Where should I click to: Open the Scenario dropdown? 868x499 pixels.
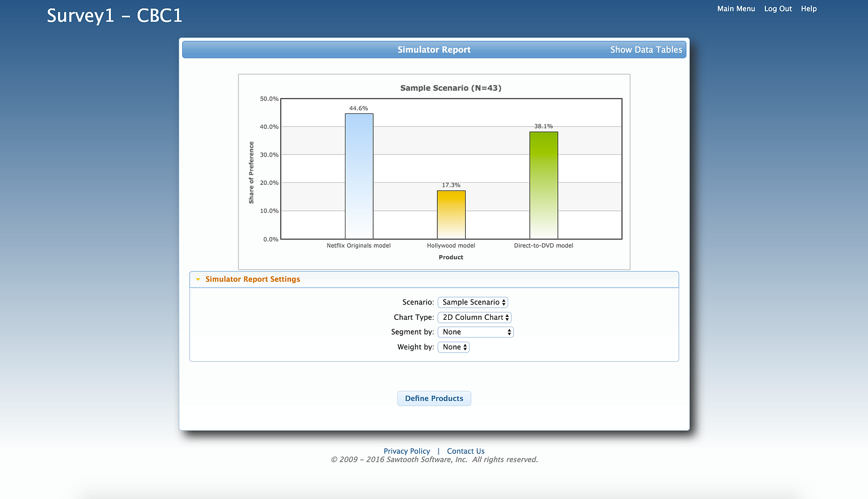[473, 302]
